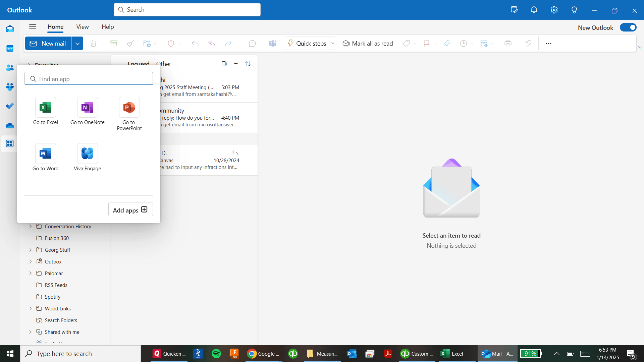Screen dimensions: 644x362
Task: Share to Teams icon in toolbar
Action: [273, 43]
